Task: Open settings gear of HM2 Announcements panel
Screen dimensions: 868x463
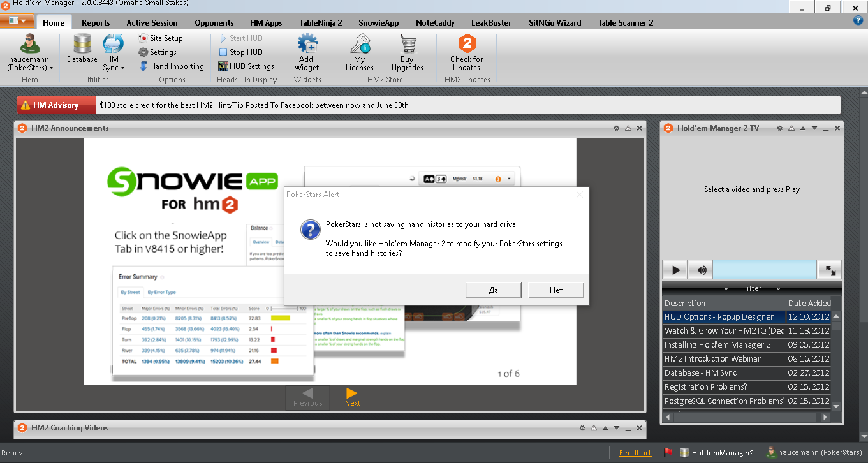Action: pyautogui.click(x=617, y=128)
